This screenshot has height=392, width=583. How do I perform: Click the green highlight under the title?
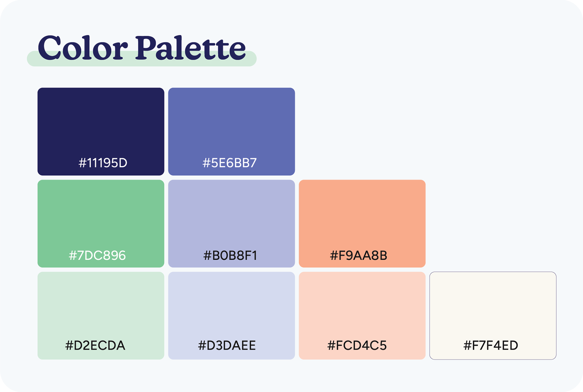pyautogui.click(x=142, y=59)
